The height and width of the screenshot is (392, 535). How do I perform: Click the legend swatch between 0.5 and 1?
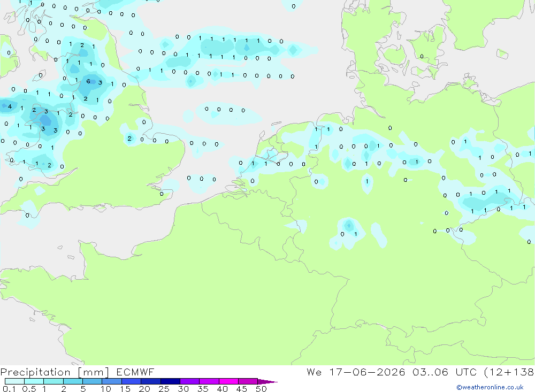tap(34, 381)
